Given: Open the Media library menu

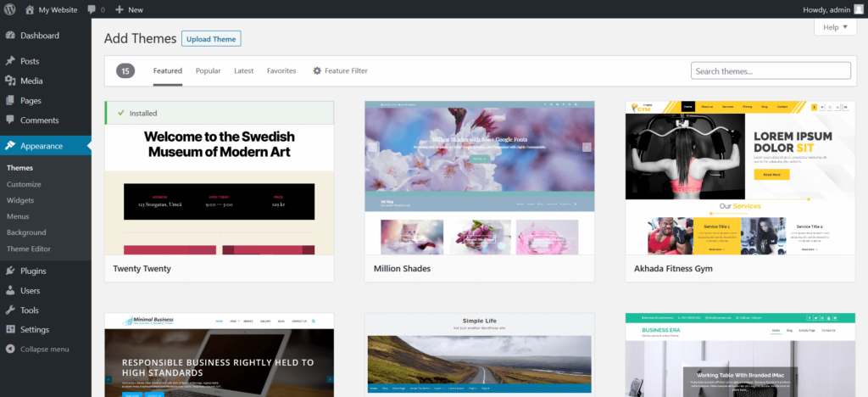Looking at the screenshot, I should [x=31, y=81].
